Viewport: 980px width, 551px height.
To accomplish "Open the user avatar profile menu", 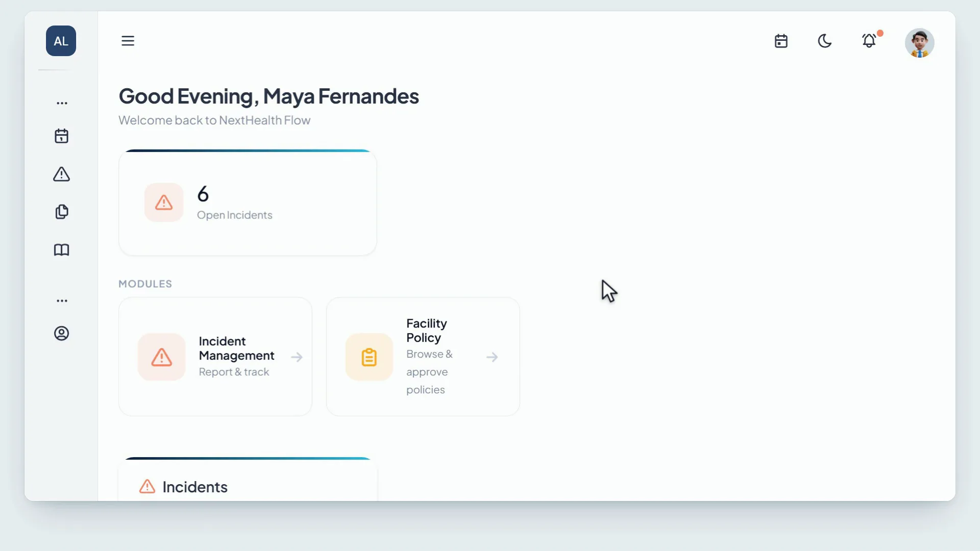I will pyautogui.click(x=919, y=43).
